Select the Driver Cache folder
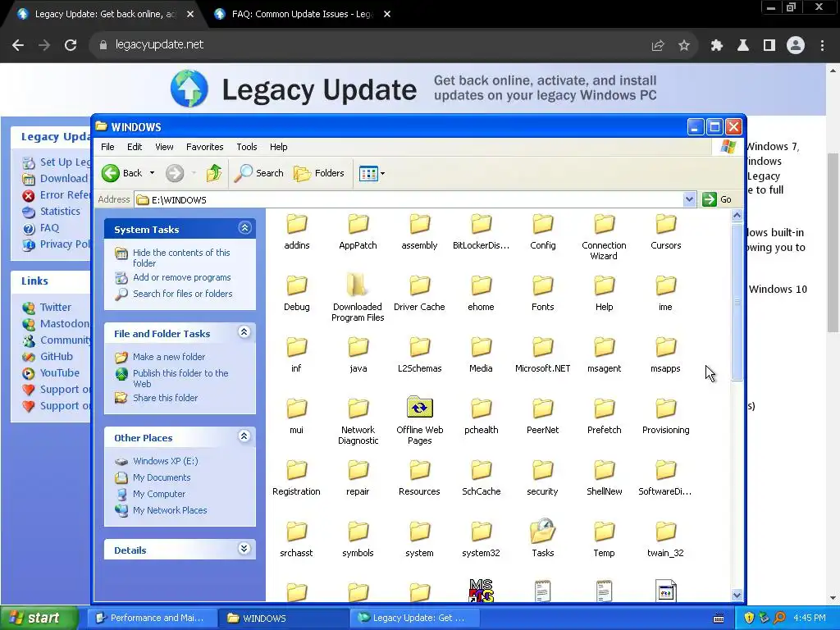The width and height of the screenshot is (840, 630). click(419, 294)
